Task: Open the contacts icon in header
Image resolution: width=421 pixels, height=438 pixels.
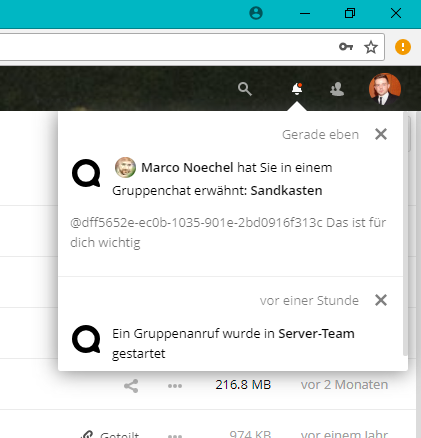Action: pos(337,89)
